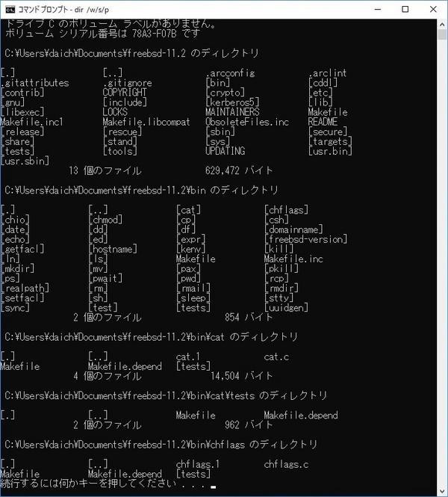This screenshot has width=448, height=497.
Task: Maximize the Command Prompt window
Action: [x=405, y=10]
